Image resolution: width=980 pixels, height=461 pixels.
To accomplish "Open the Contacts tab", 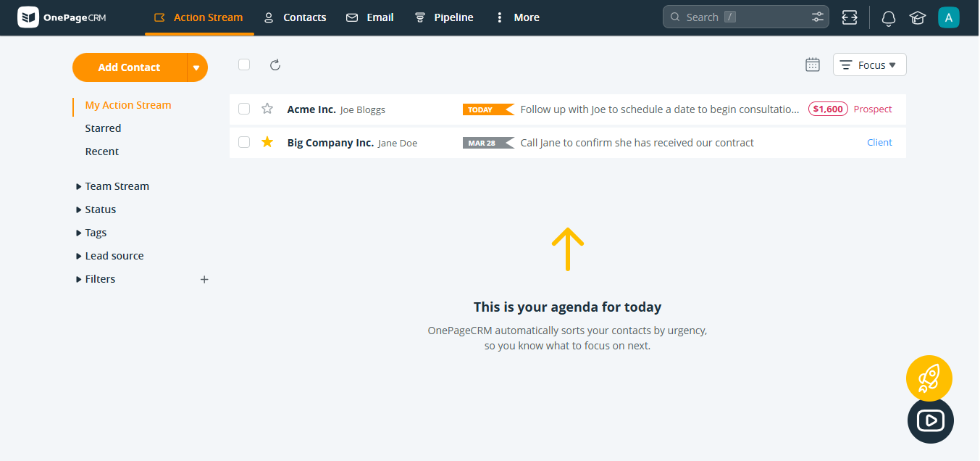I will 295,17.
